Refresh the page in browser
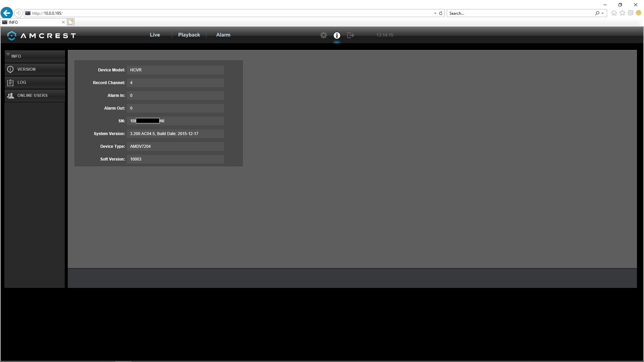The width and height of the screenshot is (644, 362). (441, 13)
